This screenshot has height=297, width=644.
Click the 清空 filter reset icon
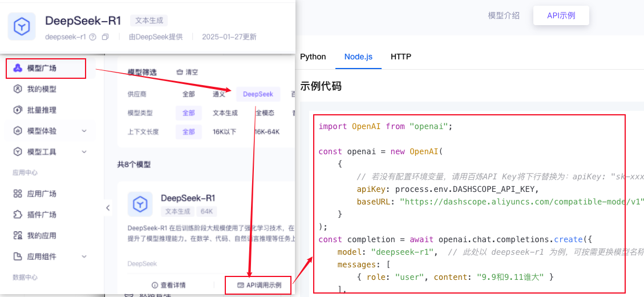click(x=180, y=72)
